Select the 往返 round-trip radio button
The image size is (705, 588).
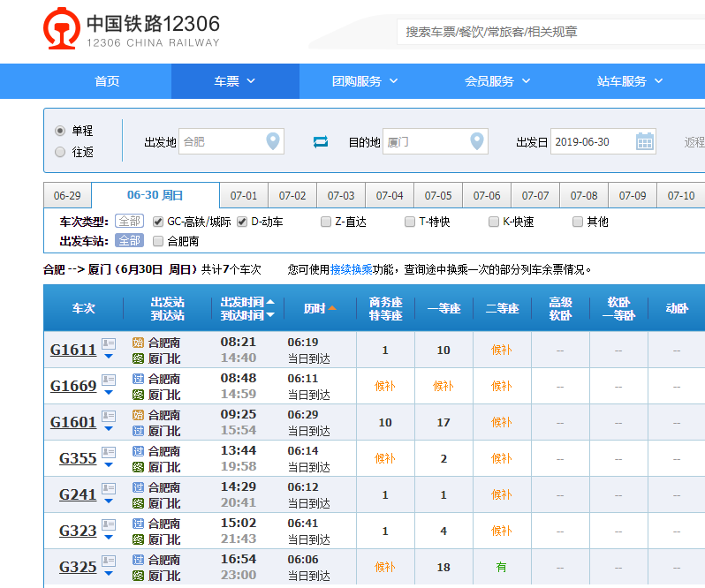tap(60, 152)
